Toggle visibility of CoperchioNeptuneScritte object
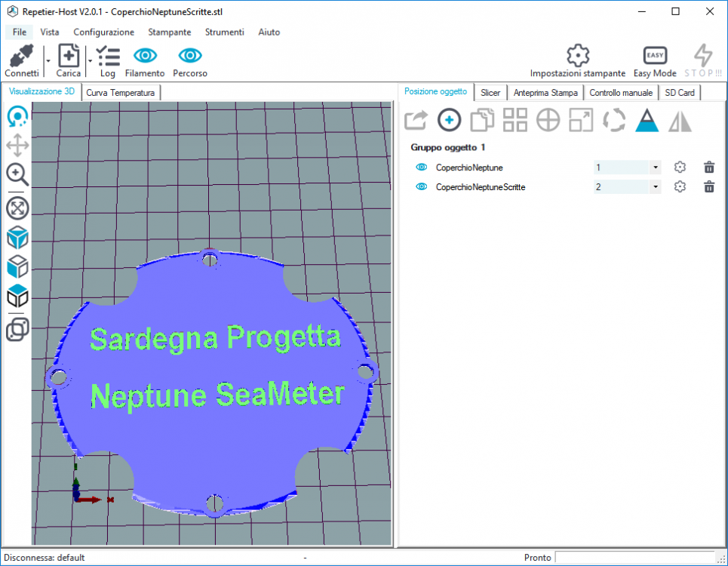Screen dimensions: 728x566 [x=422, y=187]
